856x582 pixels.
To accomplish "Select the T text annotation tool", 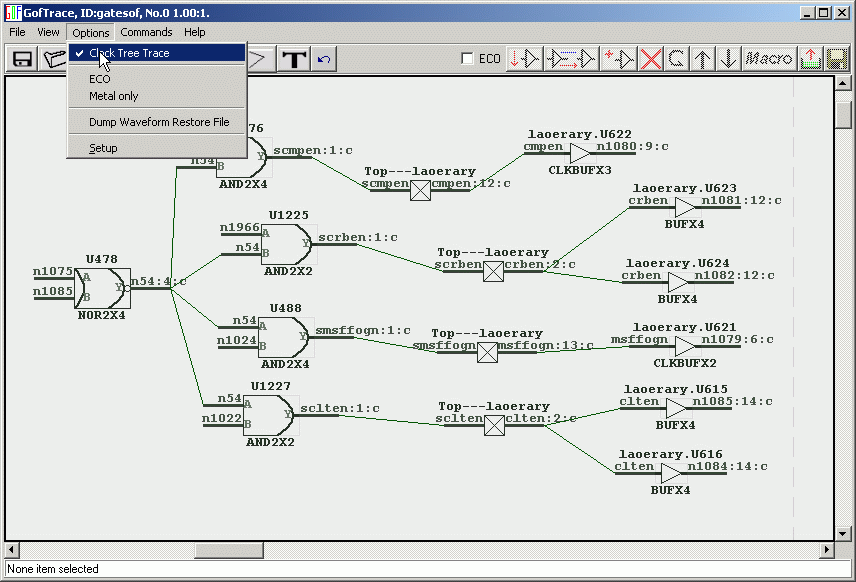I will coord(293,58).
